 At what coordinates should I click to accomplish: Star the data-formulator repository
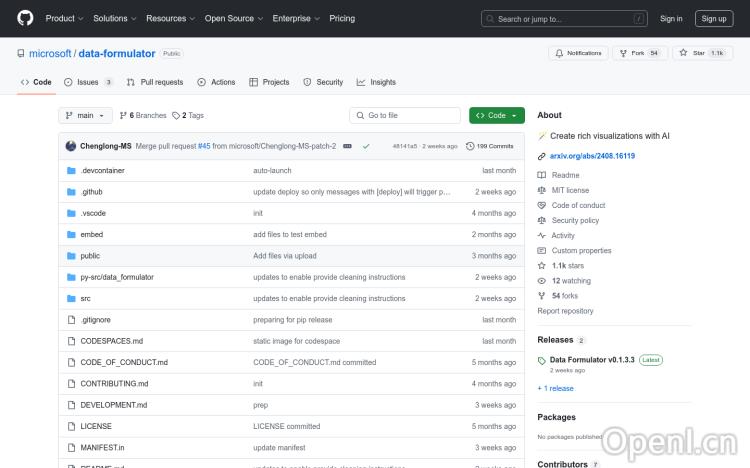coord(702,53)
